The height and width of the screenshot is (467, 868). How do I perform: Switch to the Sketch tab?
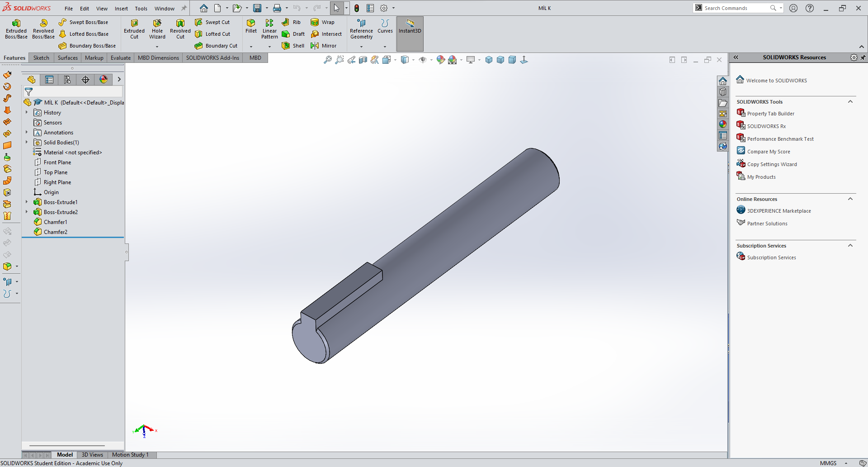41,58
